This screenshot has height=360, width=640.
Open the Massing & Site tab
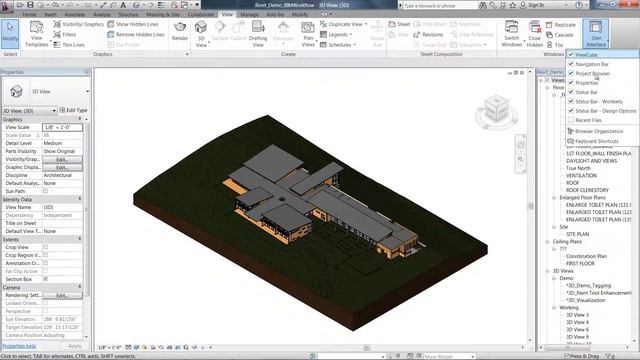click(x=163, y=14)
